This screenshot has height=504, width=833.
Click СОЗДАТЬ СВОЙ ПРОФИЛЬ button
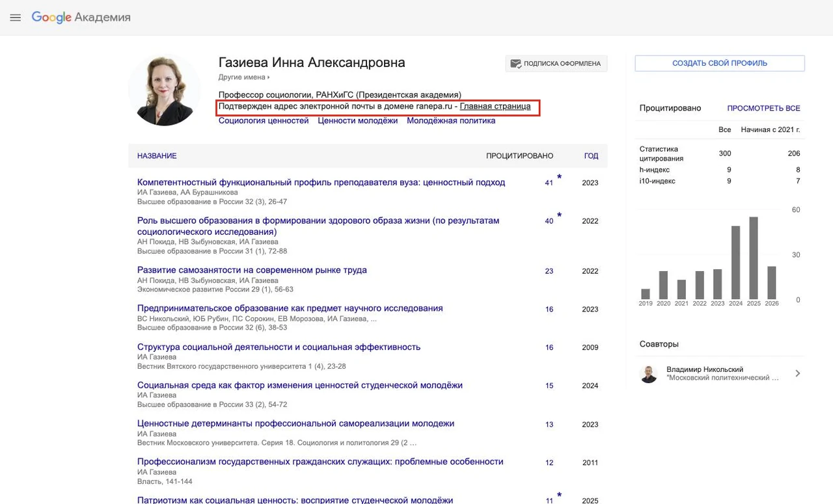tap(720, 63)
